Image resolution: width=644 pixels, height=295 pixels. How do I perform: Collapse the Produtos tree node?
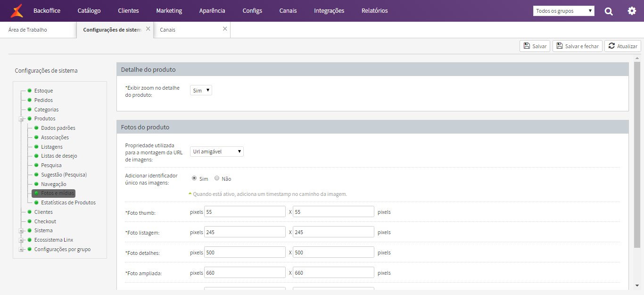[21, 119]
